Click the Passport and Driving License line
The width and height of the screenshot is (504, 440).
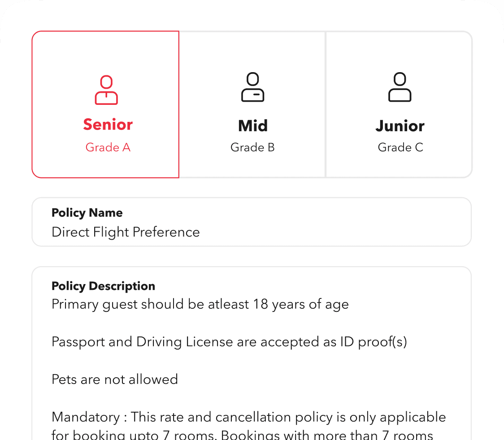[x=229, y=342]
